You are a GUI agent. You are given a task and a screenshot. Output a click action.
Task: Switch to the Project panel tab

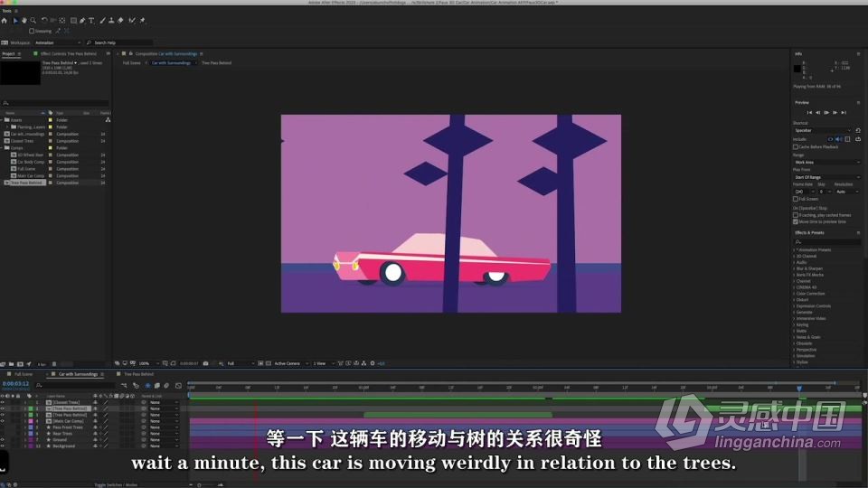pos(8,53)
